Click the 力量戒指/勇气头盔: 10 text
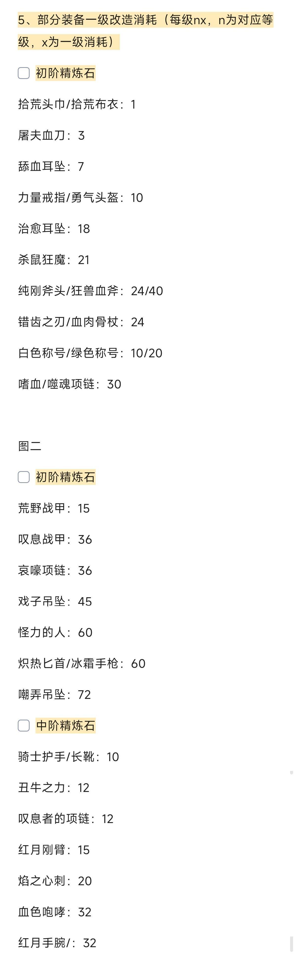Image resolution: width=296 pixels, height=980 pixels. tap(81, 197)
